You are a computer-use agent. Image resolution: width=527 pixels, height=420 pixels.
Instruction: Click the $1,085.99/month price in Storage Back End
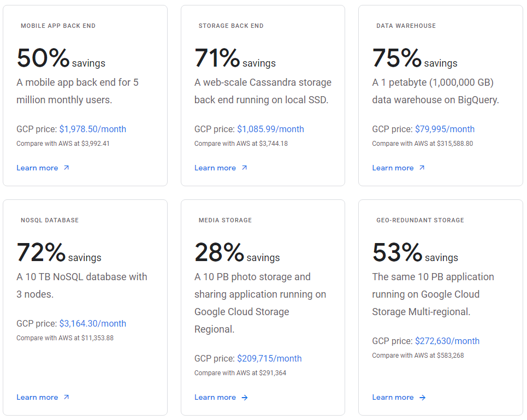pyautogui.click(x=271, y=129)
